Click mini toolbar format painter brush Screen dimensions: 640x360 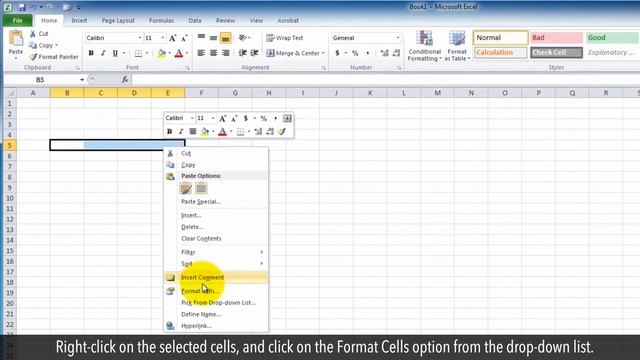point(282,131)
